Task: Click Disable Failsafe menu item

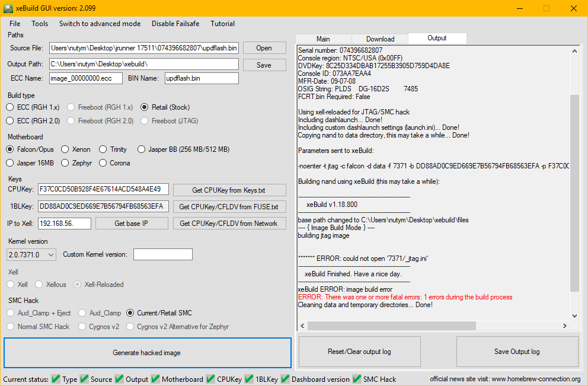Action: (x=175, y=24)
